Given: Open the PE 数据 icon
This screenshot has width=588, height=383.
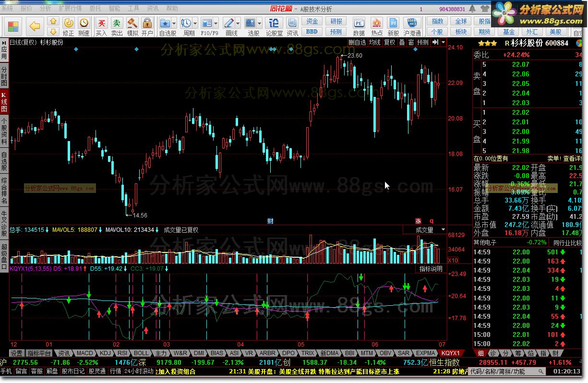Looking at the screenshot, I should (359, 23).
